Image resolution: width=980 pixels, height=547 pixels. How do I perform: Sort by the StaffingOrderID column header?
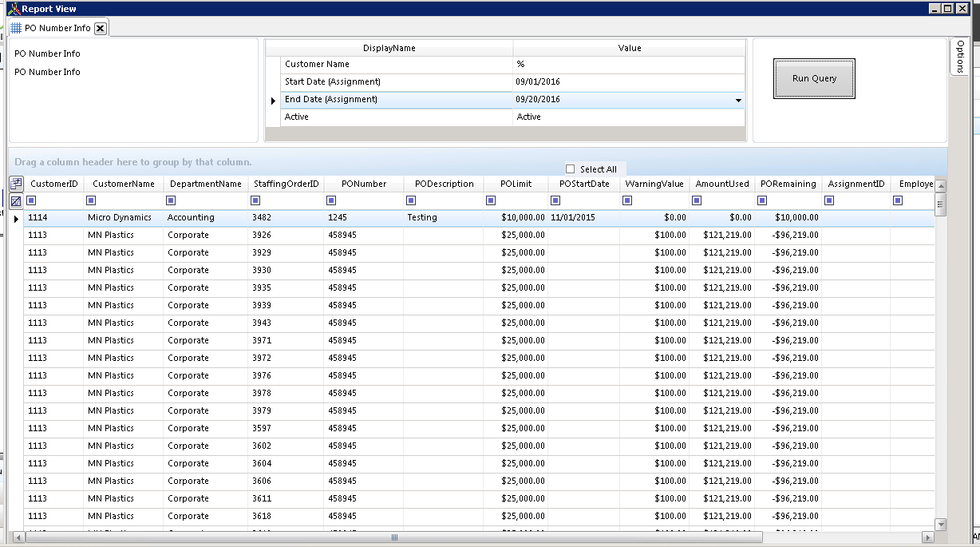(286, 184)
